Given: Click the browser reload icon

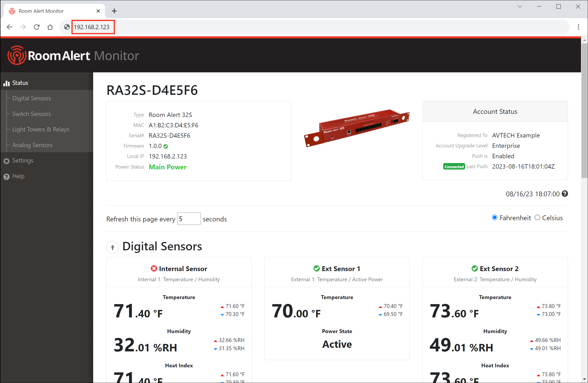Looking at the screenshot, I should click(36, 27).
